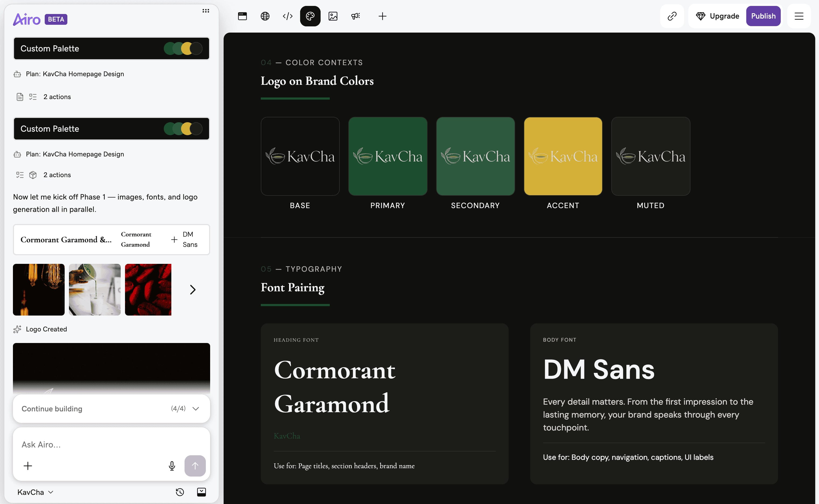
Task: Click the microphone voice input icon
Action: pyautogui.click(x=172, y=466)
